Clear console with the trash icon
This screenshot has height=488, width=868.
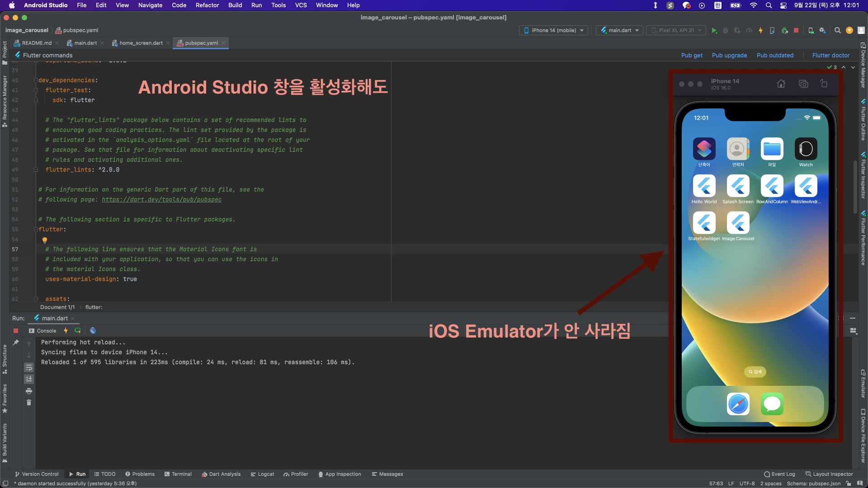tap(29, 403)
